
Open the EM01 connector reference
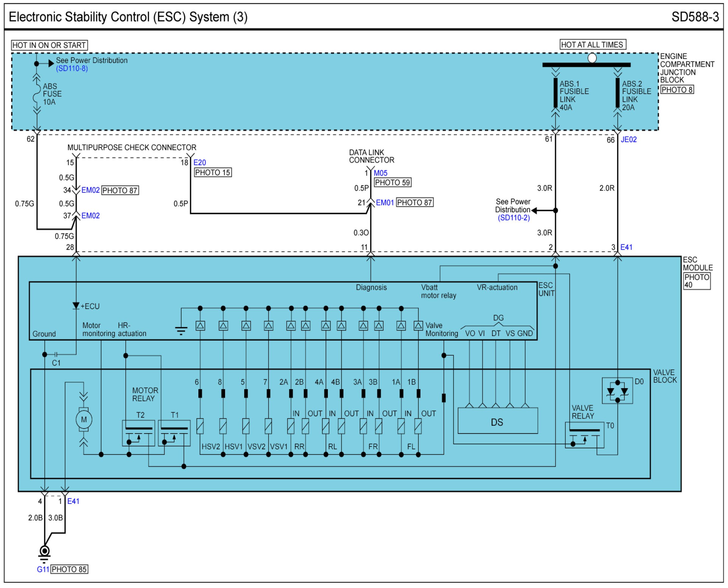tap(385, 203)
